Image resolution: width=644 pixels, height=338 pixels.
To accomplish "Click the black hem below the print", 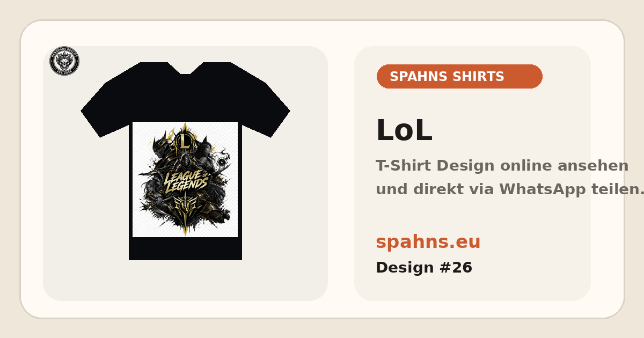I will point(185,248).
